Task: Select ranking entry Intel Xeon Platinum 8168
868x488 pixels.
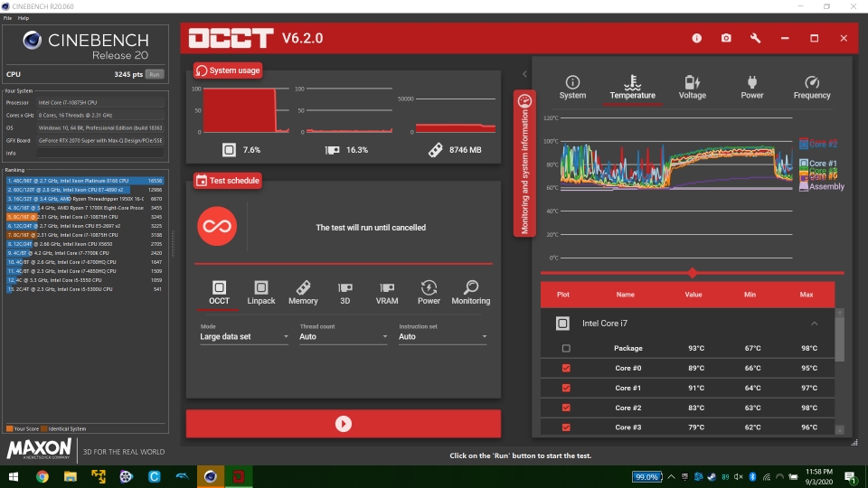Action: (85, 181)
